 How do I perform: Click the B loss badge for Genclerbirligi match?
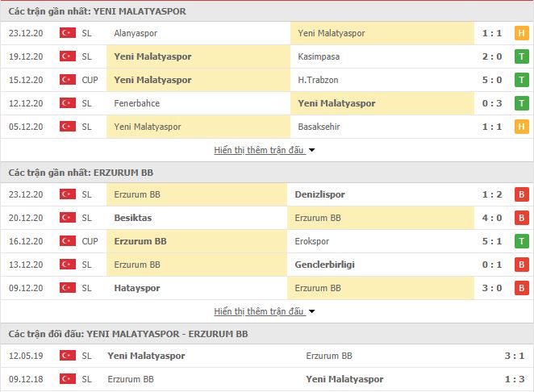[521, 265]
